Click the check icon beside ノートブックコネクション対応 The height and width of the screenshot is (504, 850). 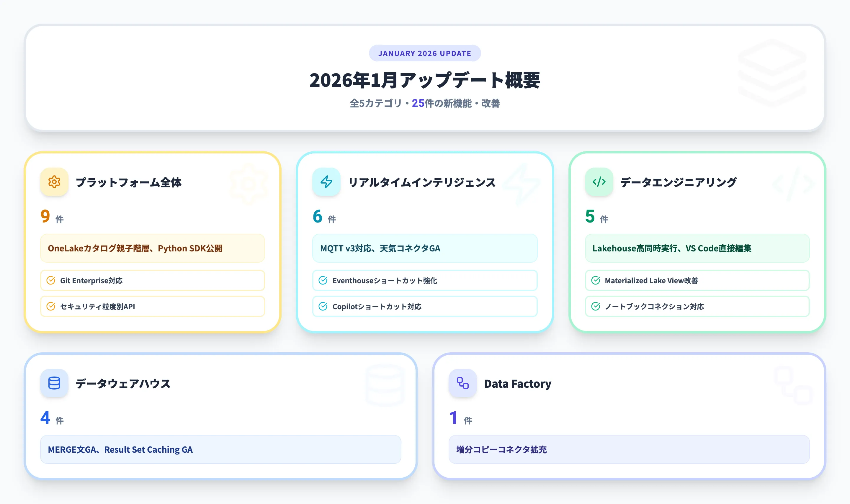coord(596,306)
